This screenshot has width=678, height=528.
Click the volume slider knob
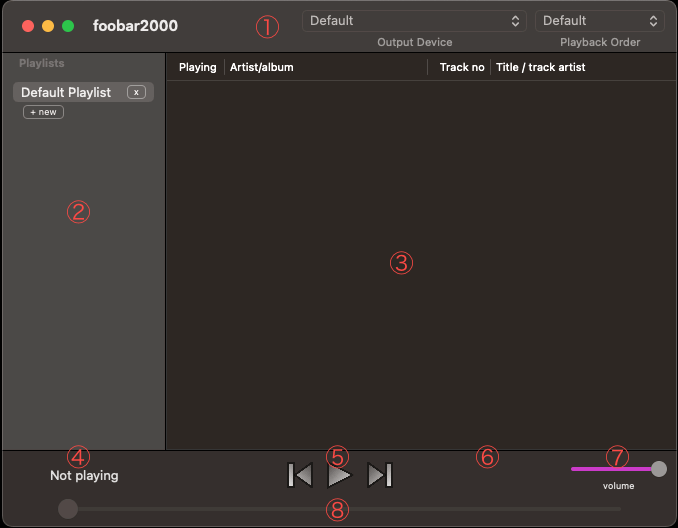tap(659, 468)
